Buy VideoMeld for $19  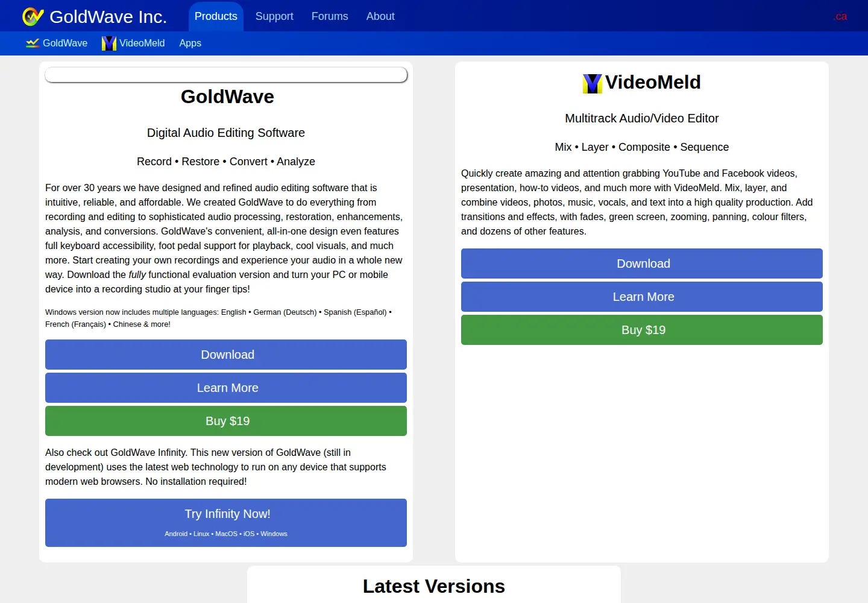tap(642, 330)
